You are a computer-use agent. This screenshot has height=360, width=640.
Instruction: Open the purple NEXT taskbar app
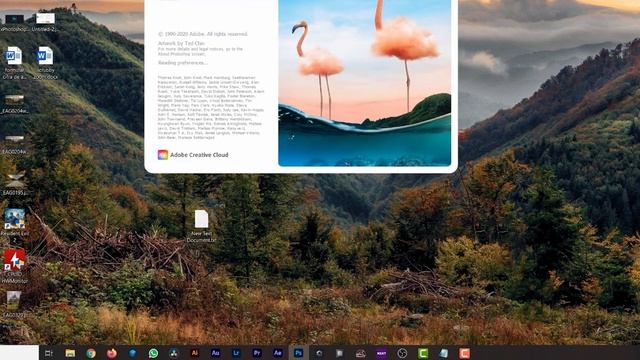pyautogui.click(x=381, y=353)
